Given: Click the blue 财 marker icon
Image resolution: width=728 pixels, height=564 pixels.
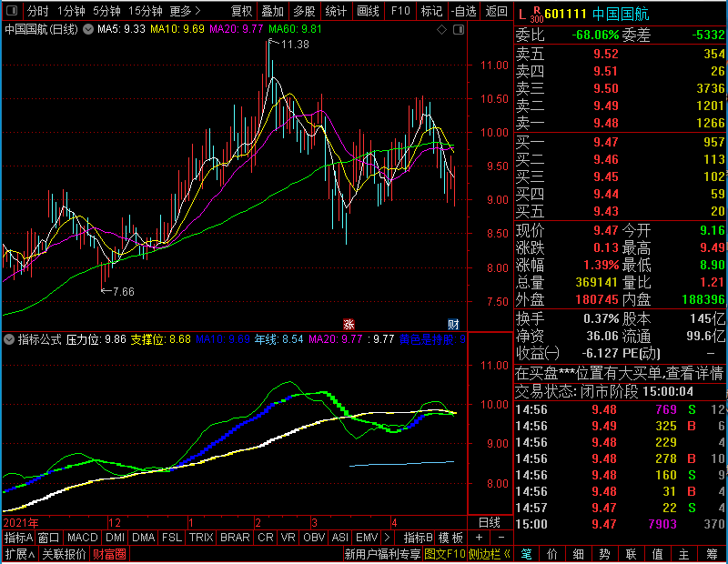Looking at the screenshot, I should (453, 324).
